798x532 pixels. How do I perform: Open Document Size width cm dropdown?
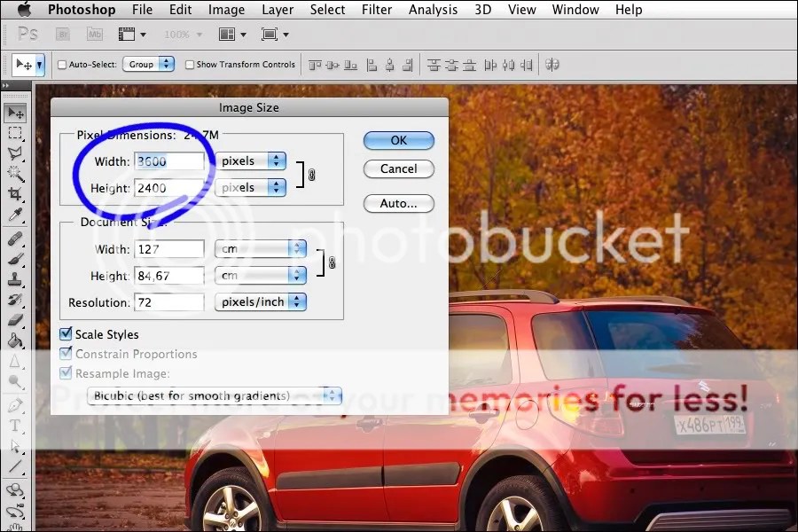(x=261, y=249)
